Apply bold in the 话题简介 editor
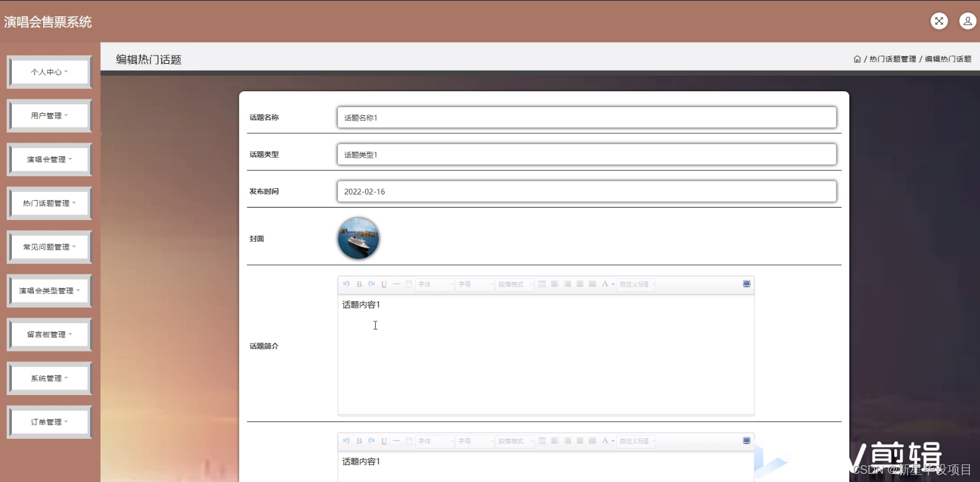Image resolution: width=980 pixels, height=482 pixels. (359, 284)
